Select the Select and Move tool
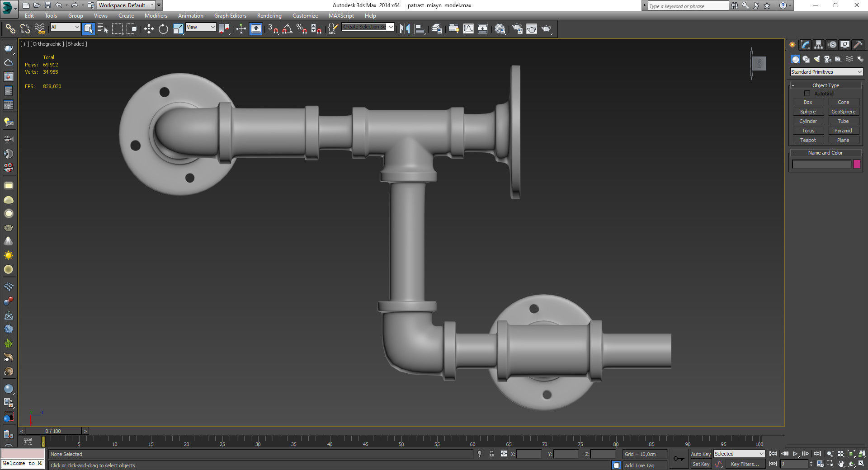Screen dimensions: 868x470 (x=149, y=29)
